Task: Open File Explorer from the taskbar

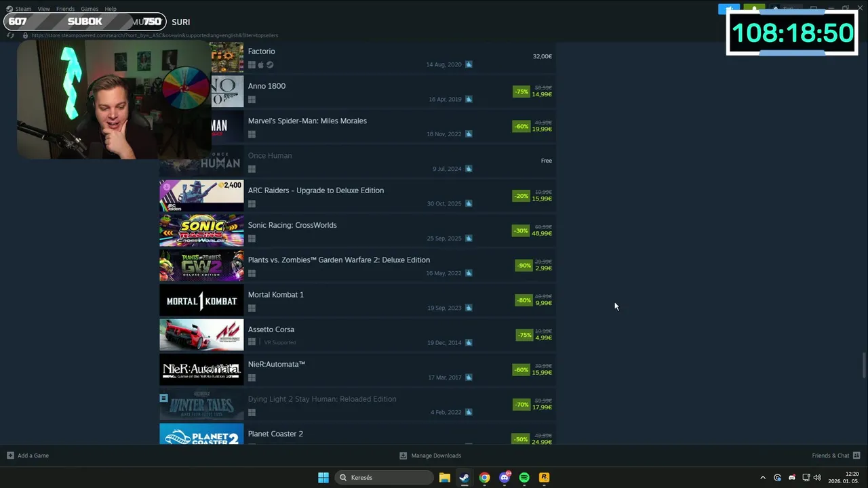Action: [x=444, y=477]
